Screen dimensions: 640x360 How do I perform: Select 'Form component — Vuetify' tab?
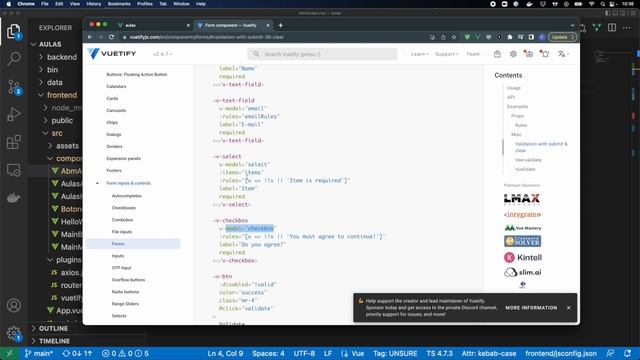tap(233, 25)
